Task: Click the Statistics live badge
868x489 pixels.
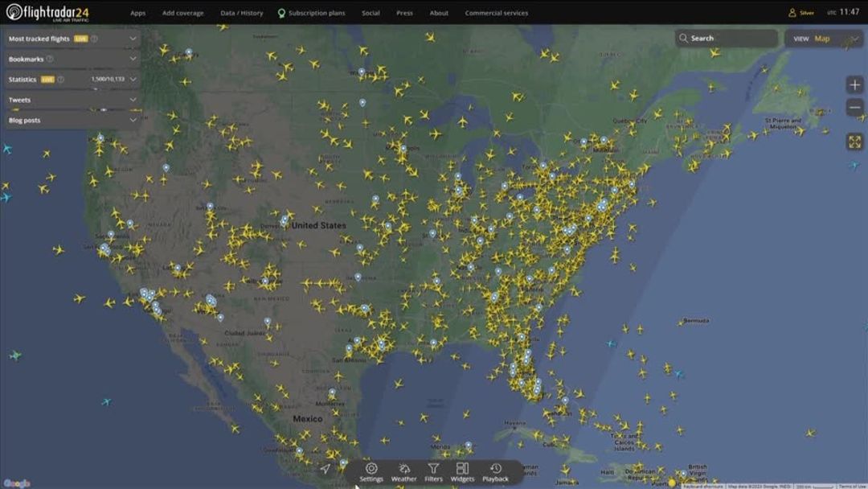Action: point(47,79)
